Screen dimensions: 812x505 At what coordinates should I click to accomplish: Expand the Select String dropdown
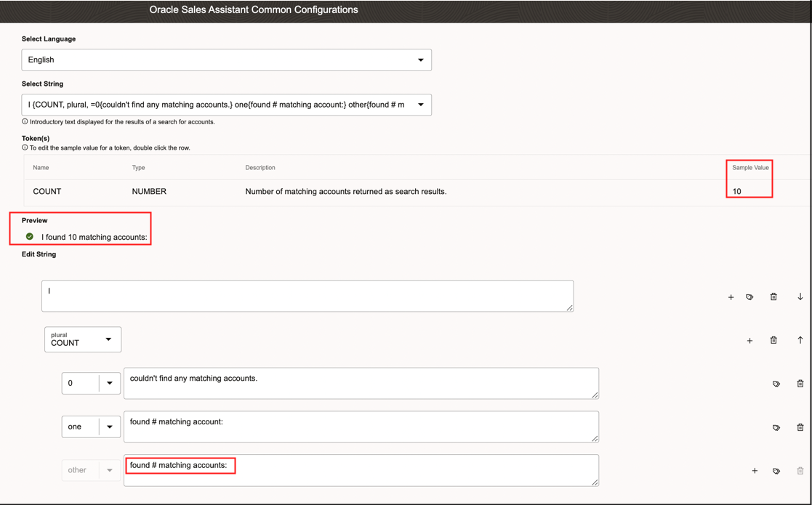226,105
